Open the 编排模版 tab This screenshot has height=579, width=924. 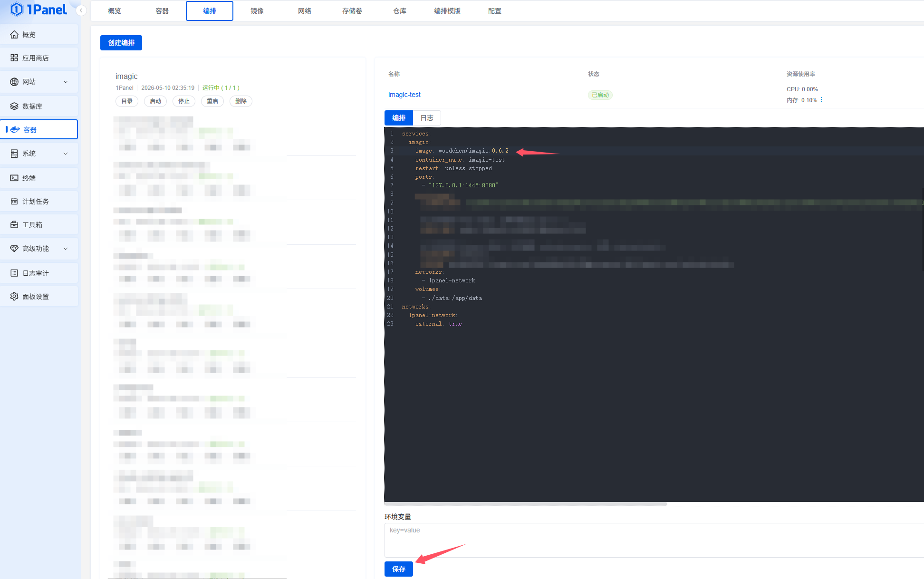[x=447, y=11]
